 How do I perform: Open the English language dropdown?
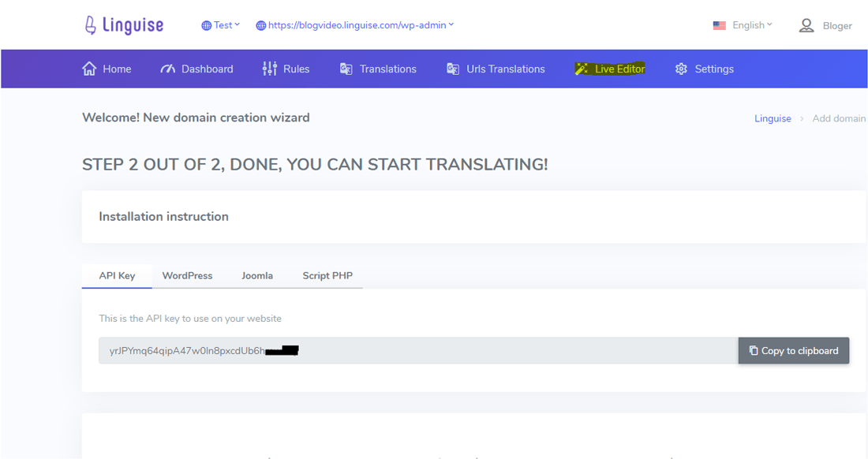coord(743,25)
